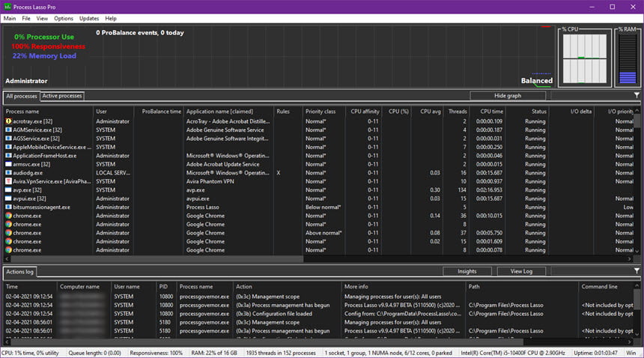Click the Hide graph button
The height and width of the screenshot is (358, 644).
pyautogui.click(x=508, y=96)
